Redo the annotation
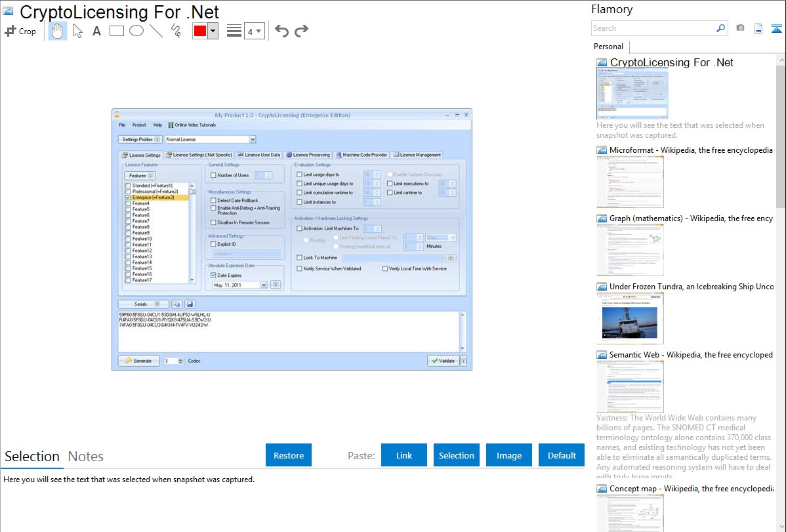Screen dimensions: 786x532 click(x=301, y=31)
